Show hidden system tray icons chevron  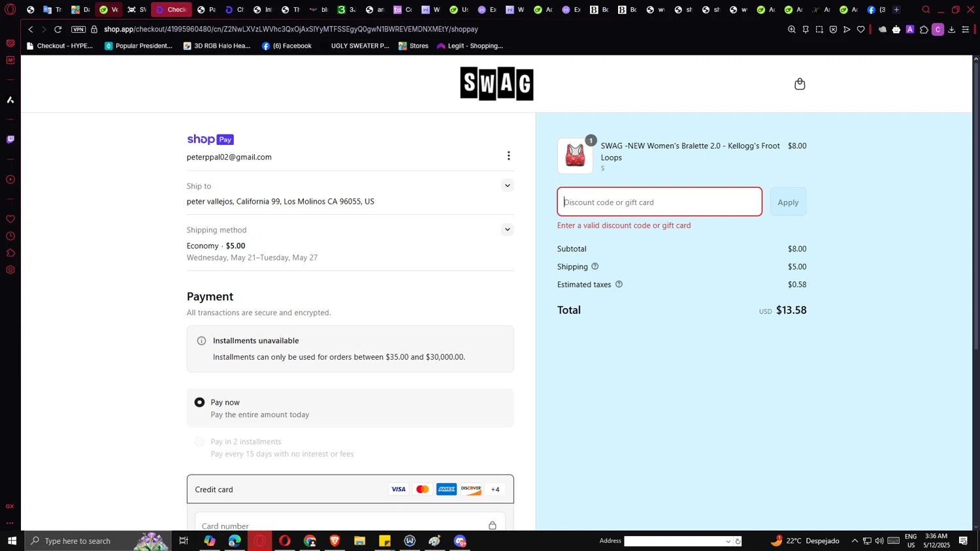coord(854,541)
